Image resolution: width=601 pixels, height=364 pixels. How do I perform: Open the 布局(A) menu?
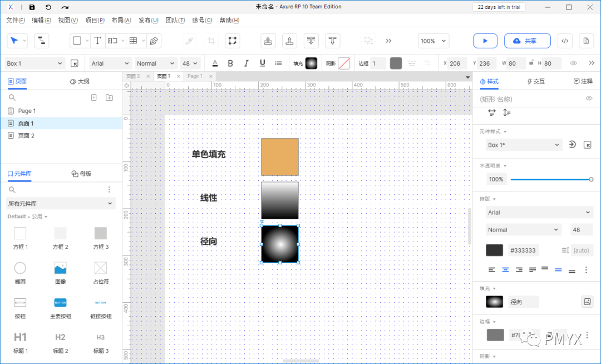coord(121,20)
